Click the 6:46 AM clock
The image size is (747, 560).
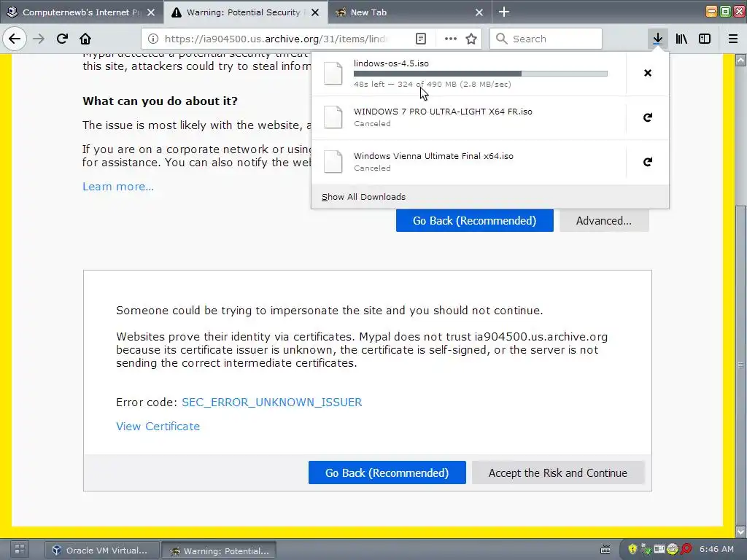point(716,549)
